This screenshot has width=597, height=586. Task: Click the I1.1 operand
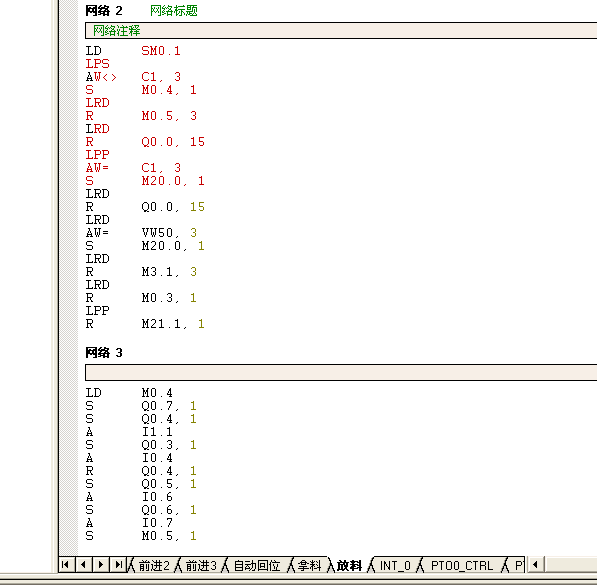157,432
